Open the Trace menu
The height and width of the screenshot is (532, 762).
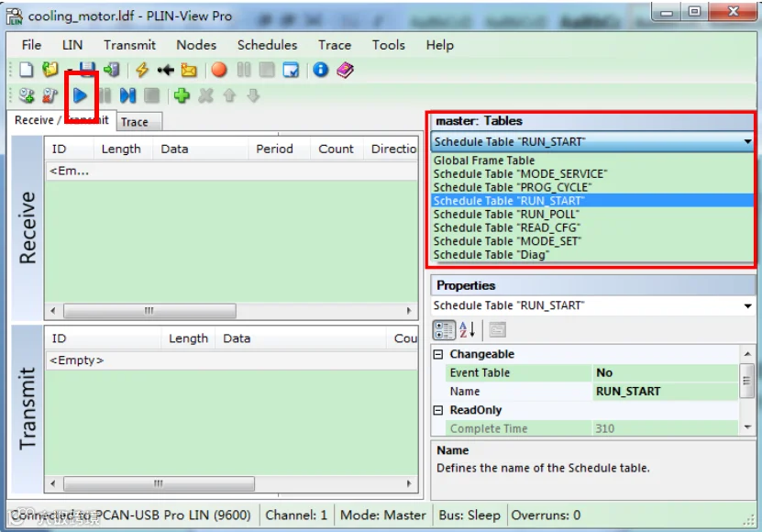[335, 45]
